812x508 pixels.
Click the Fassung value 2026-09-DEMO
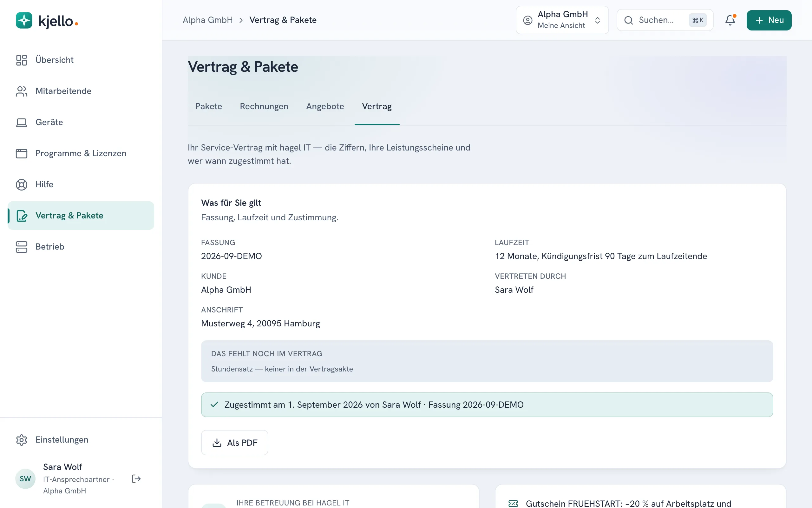pyautogui.click(x=231, y=256)
